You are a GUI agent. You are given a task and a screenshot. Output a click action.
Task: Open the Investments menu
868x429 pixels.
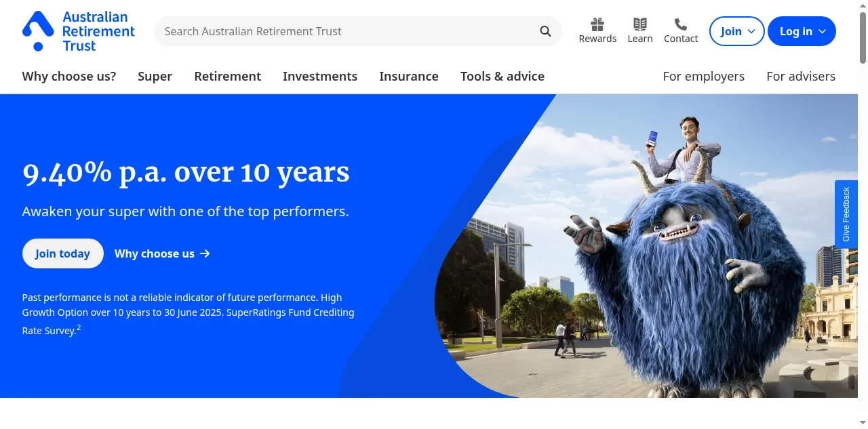coord(320,77)
